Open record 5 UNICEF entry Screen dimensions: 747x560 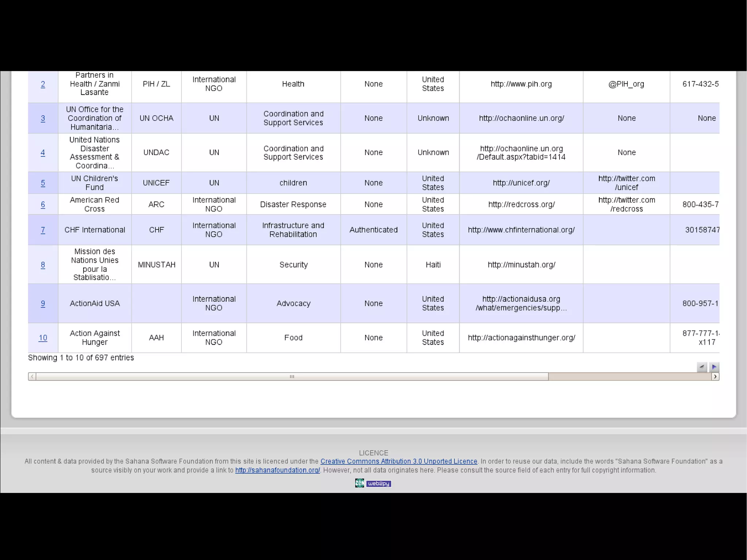(x=43, y=183)
